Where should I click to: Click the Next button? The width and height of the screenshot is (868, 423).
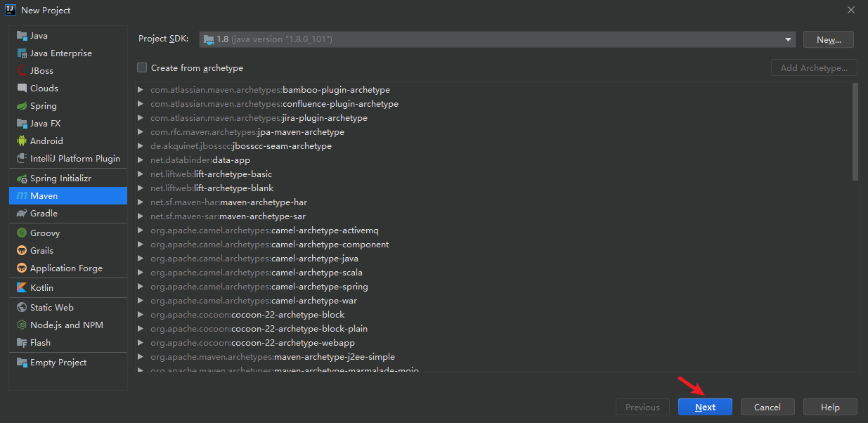coord(705,408)
